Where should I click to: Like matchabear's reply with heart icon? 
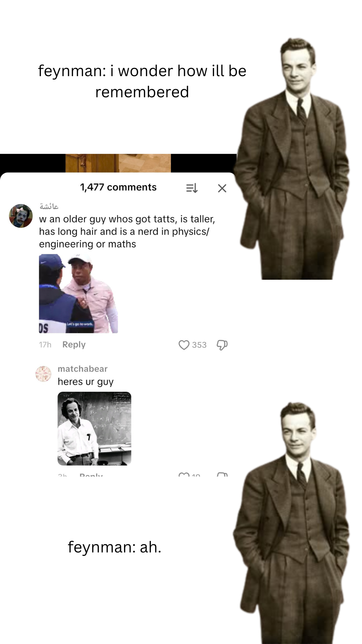(184, 475)
